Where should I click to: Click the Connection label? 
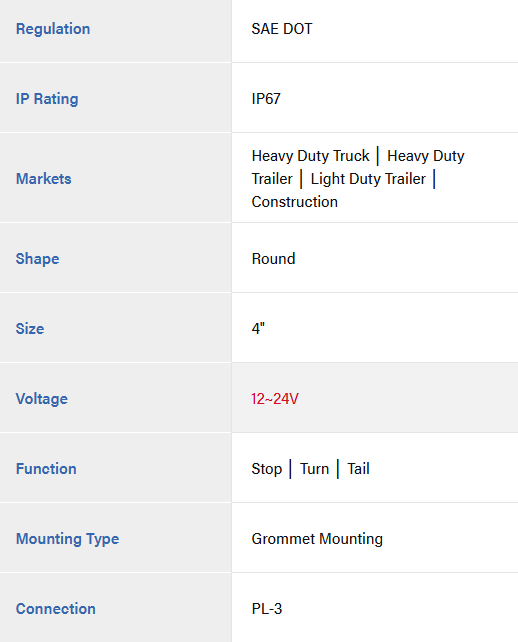55,609
